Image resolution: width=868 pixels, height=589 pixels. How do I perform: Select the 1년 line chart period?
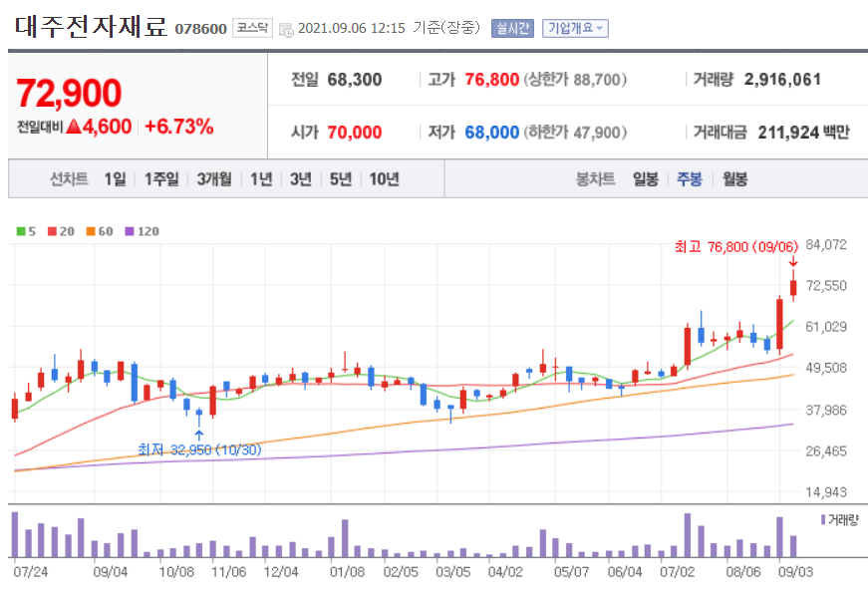click(x=261, y=178)
